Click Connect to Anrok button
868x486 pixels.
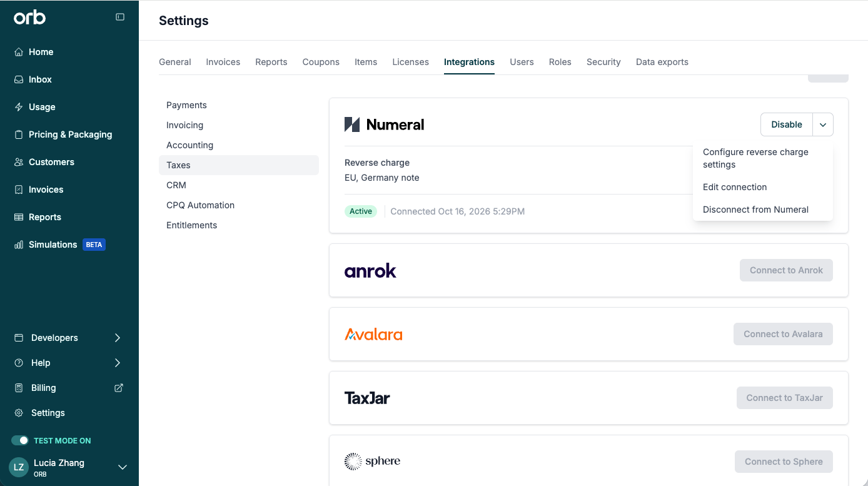[786, 270]
